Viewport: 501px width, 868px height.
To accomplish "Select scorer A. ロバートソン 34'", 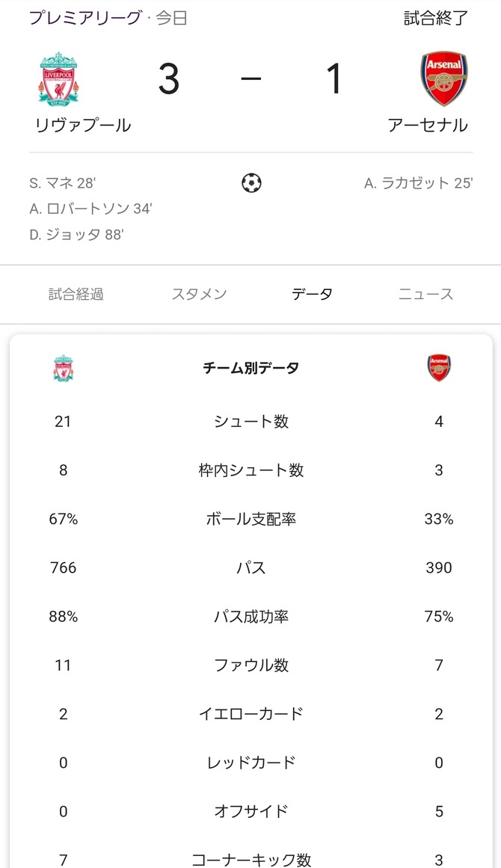I will coord(90,209).
